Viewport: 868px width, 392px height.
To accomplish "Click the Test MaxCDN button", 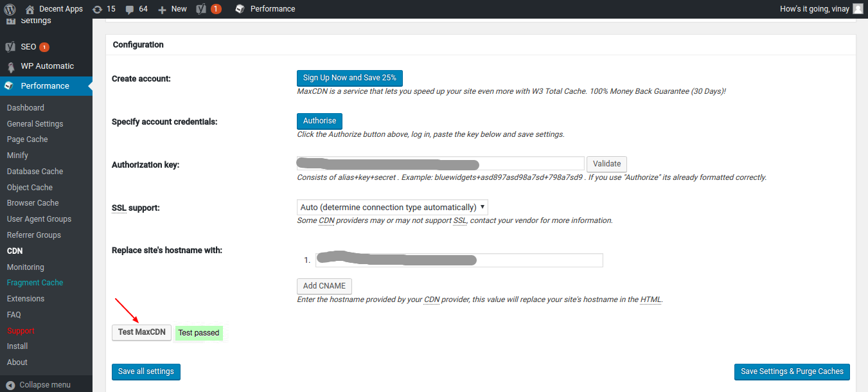I will [x=141, y=332].
